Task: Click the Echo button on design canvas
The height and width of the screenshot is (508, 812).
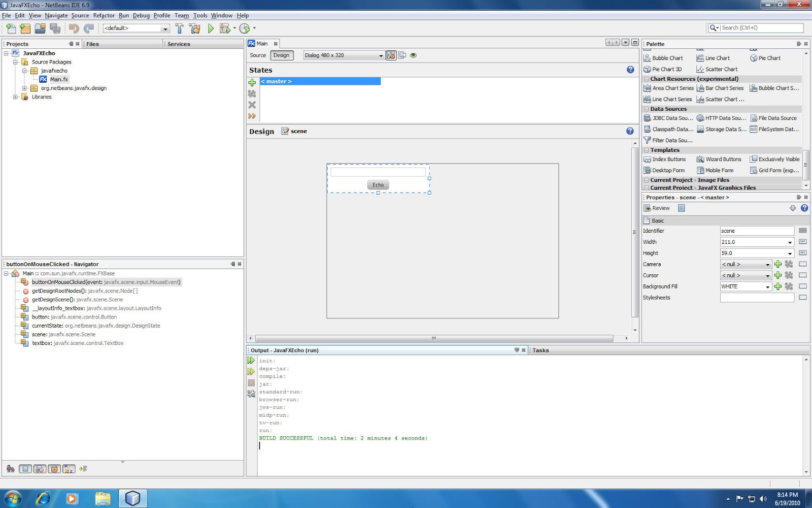Action: coord(378,185)
